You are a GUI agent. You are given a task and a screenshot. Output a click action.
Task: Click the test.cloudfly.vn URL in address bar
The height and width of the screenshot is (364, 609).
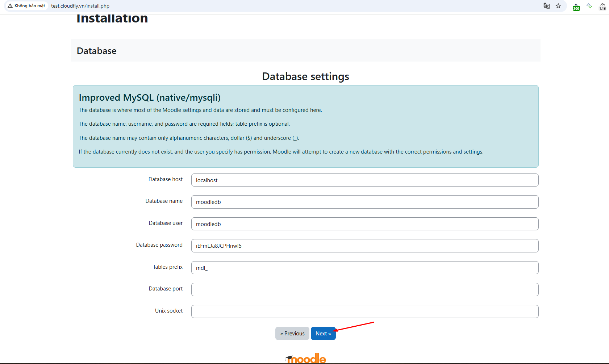tap(80, 6)
